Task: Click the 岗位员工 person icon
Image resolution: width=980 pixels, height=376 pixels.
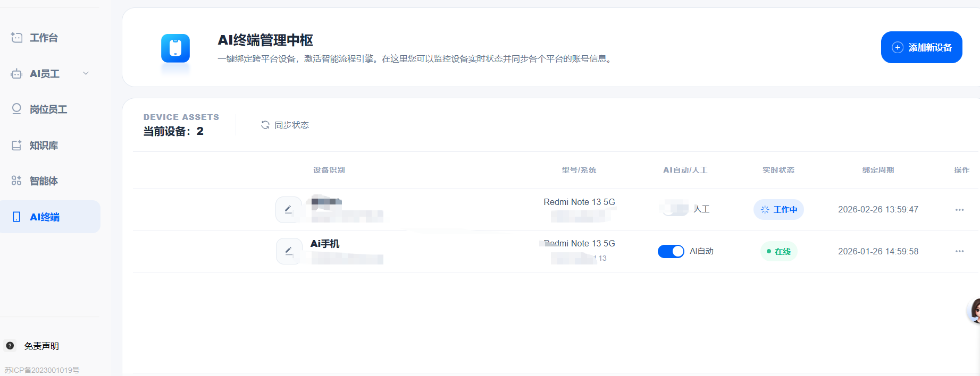Action: 16,109
